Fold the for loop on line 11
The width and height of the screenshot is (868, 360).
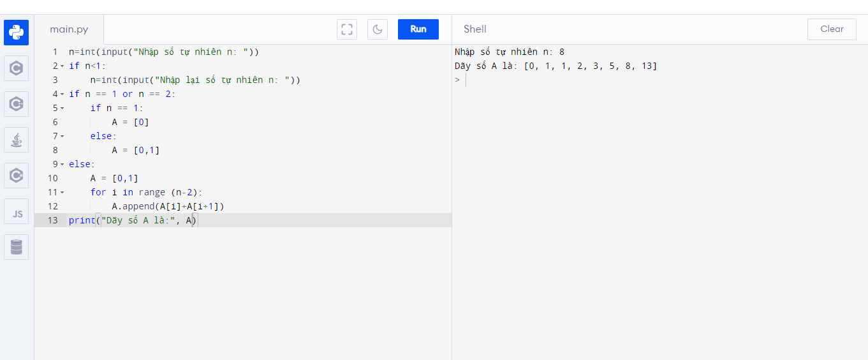[x=63, y=193]
